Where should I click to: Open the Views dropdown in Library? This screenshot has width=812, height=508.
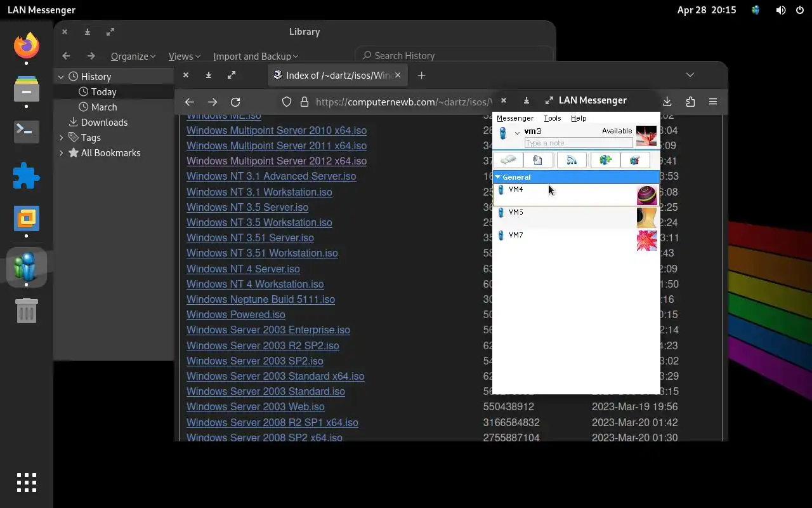coord(185,56)
